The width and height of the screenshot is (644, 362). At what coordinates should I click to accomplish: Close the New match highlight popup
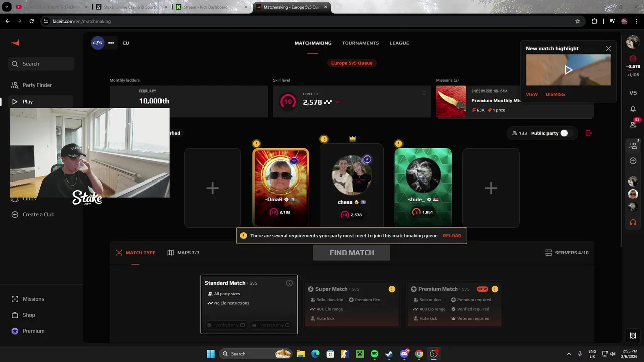[x=608, y=49]
